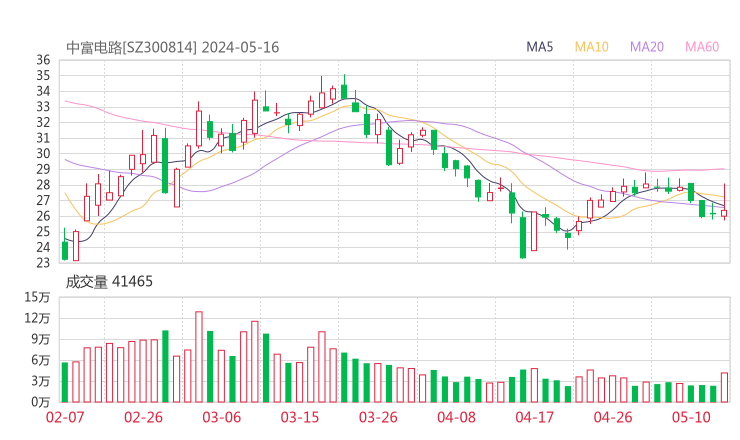The height and width of the screenshot is (440, 740).
Task: Click the 0万 volume axis label
Action: tap(41, 402)
